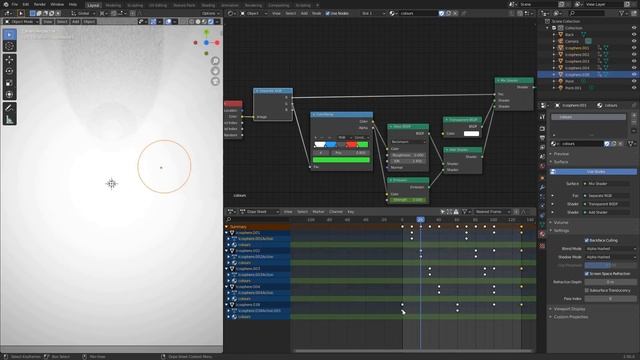The width and height of the screenshot is (640, 360).
Task: Hide Back object with its eye icon
Action: pyautogui.click(x=634, y=35)
